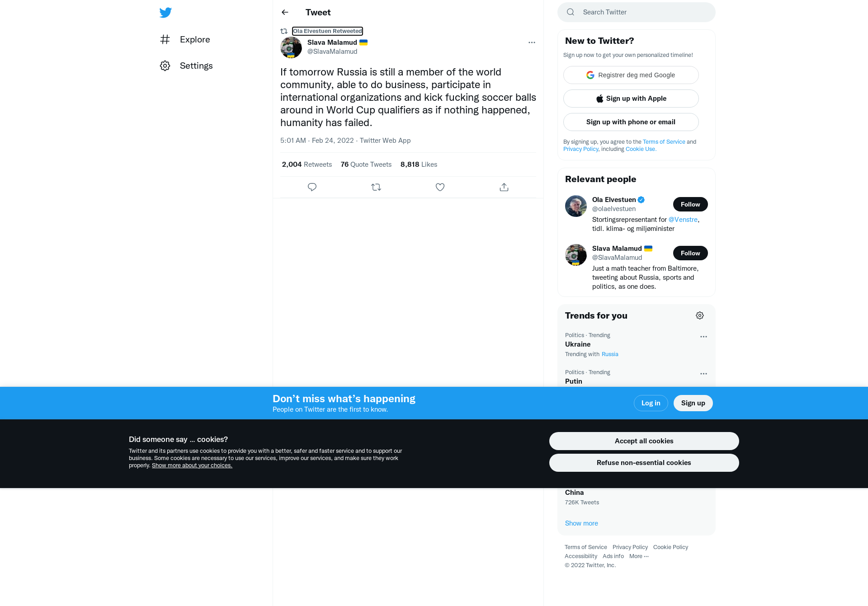Click the reply speech bubble icon
Viewport: 868px width, 606px height.
point(312,187)
